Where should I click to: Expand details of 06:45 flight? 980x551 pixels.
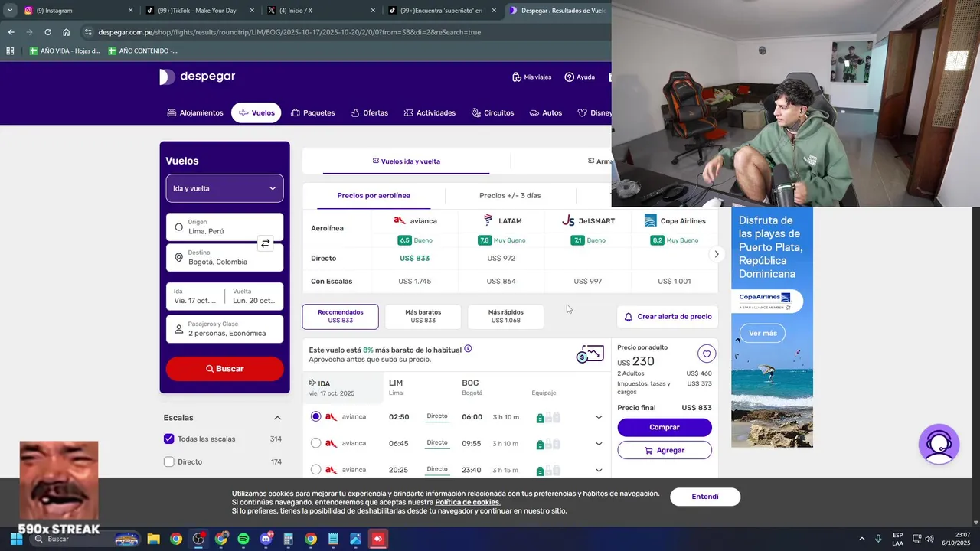pyautogui.click(x=599, y=443)
